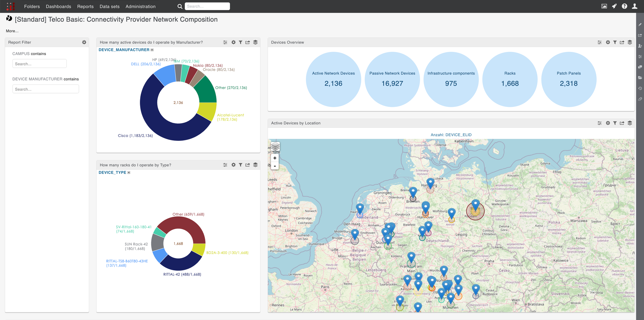Screen dimensions: 644x320
Task: Open the Administration menu
Action: (x=140, y=6)
